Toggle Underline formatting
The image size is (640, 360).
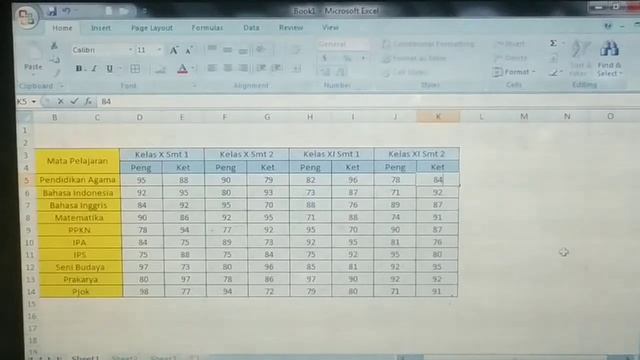pyautogui.click(x=109, y=69)
